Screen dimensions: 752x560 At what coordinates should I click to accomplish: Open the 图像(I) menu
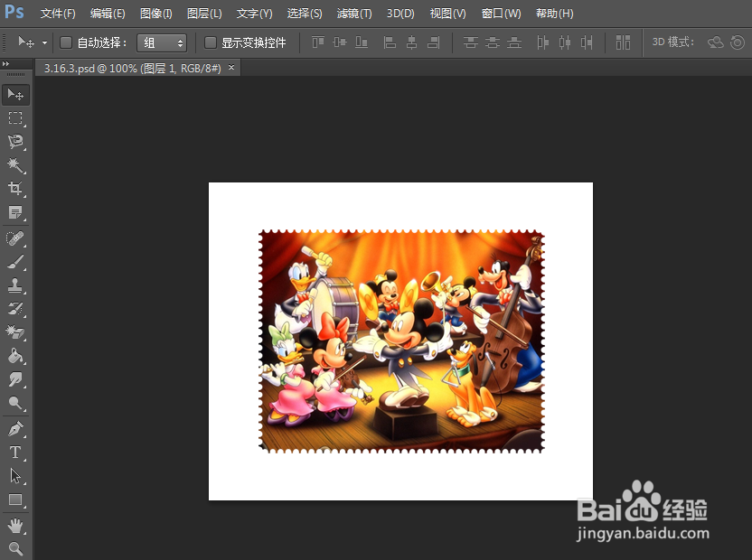tap(155, 14)
